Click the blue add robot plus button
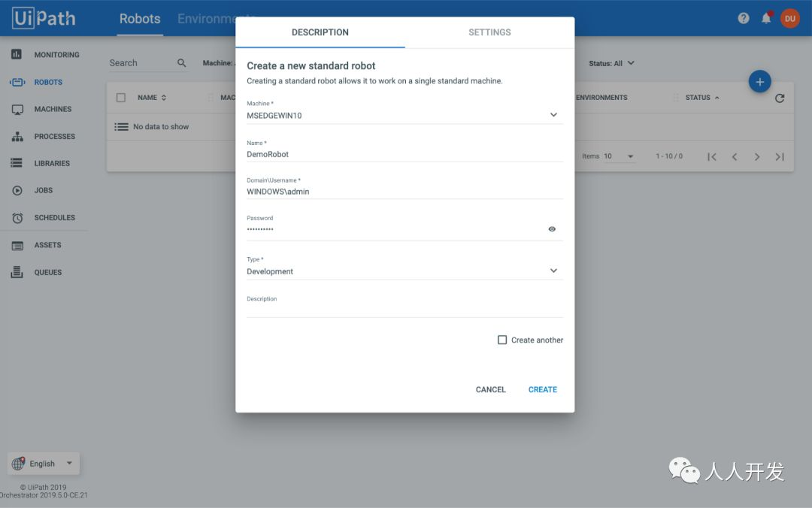This screenshot has height=508, width=812. (759, 82)
